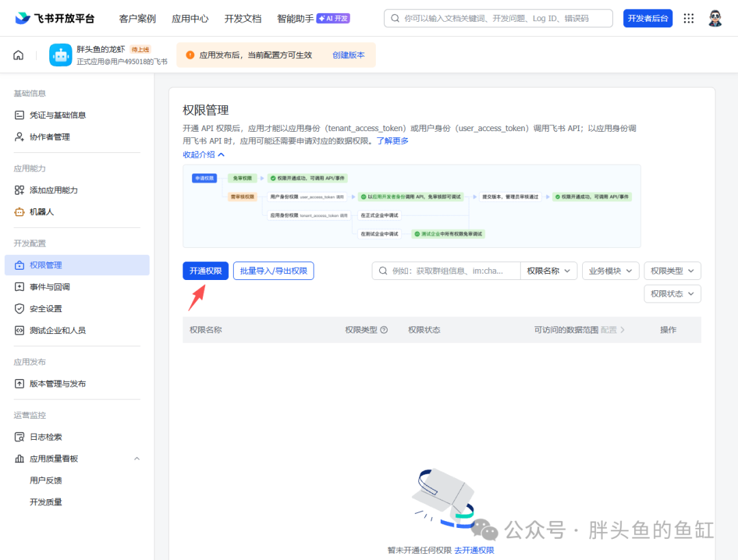Click the 开通权限 button

pos(206,271)
